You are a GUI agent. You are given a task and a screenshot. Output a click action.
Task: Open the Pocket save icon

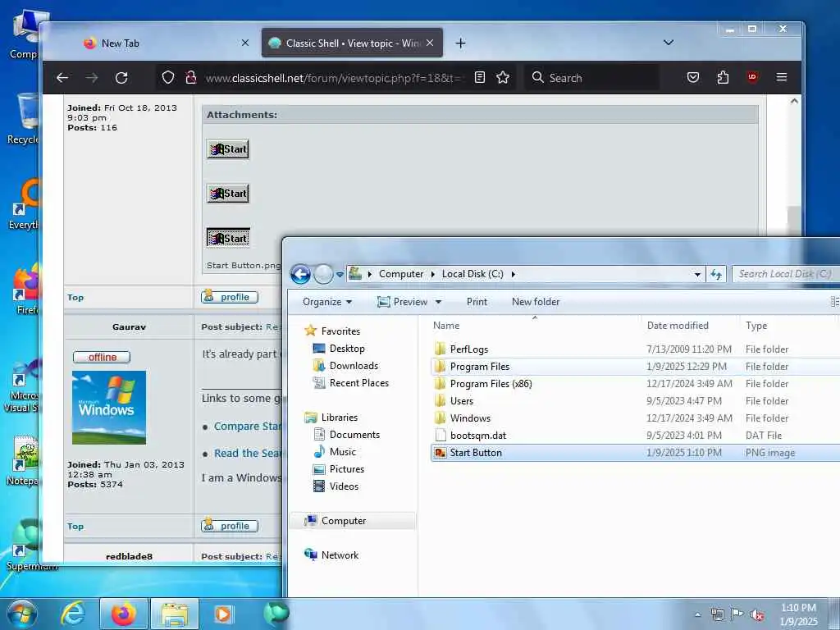coord(692,78)
